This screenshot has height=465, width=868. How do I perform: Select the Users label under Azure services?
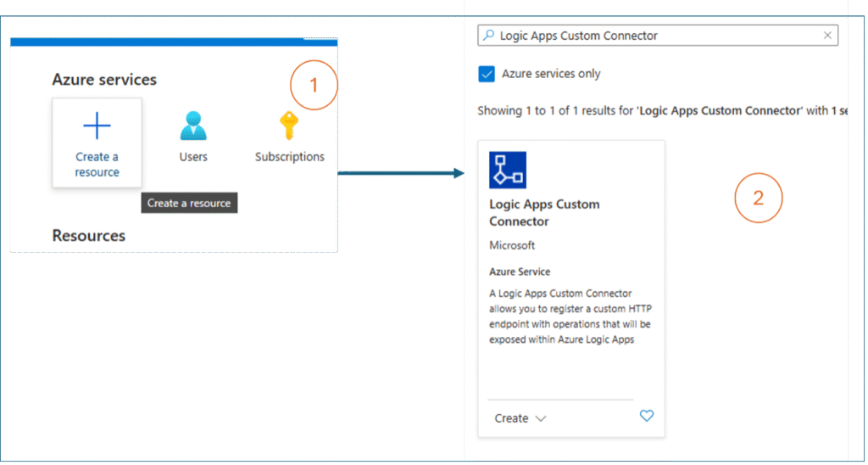(x=193, y=157)
